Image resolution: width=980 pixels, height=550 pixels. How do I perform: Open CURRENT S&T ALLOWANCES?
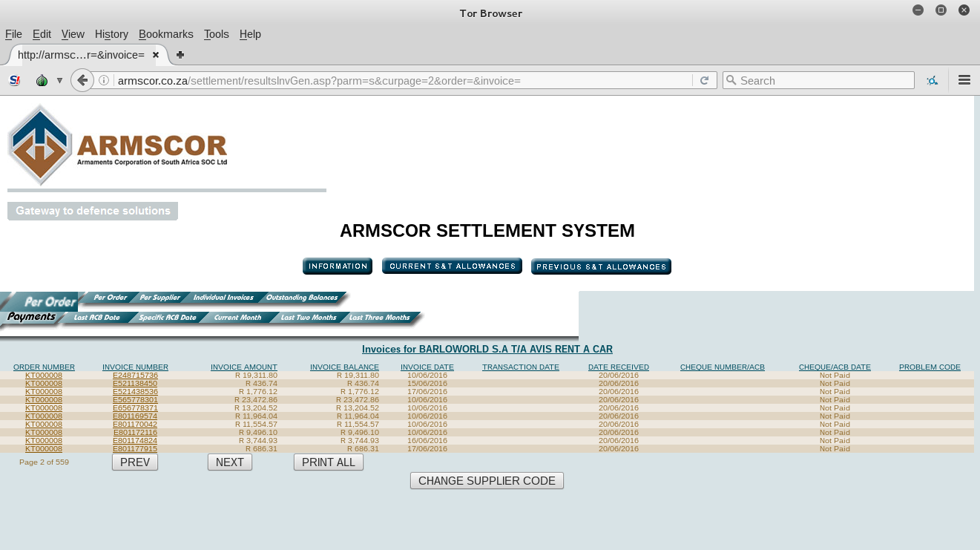tap(452, 266)
